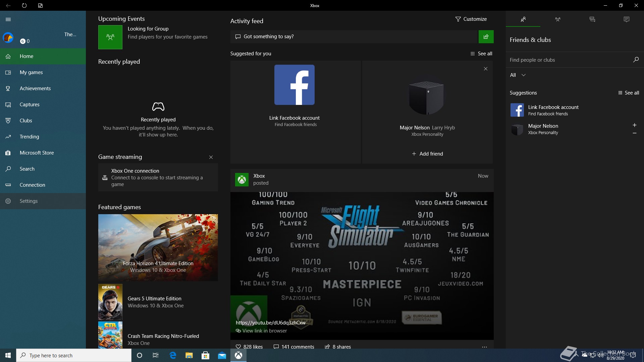Open File Explorer from the taskbar
This screenshot has width=644, height=362.
(189, 355)
